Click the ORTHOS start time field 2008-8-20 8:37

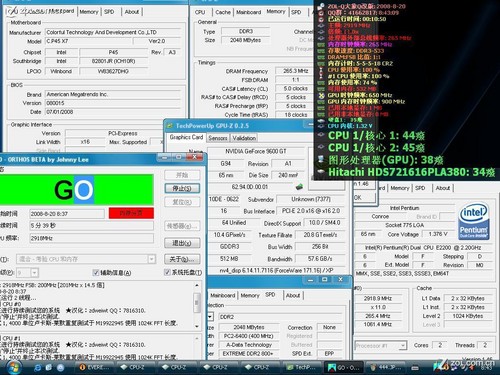tap(67, 214)
